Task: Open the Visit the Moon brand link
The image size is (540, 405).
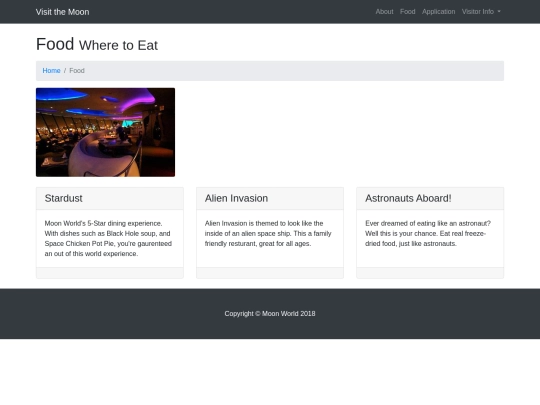Action: tap(62, 12)
